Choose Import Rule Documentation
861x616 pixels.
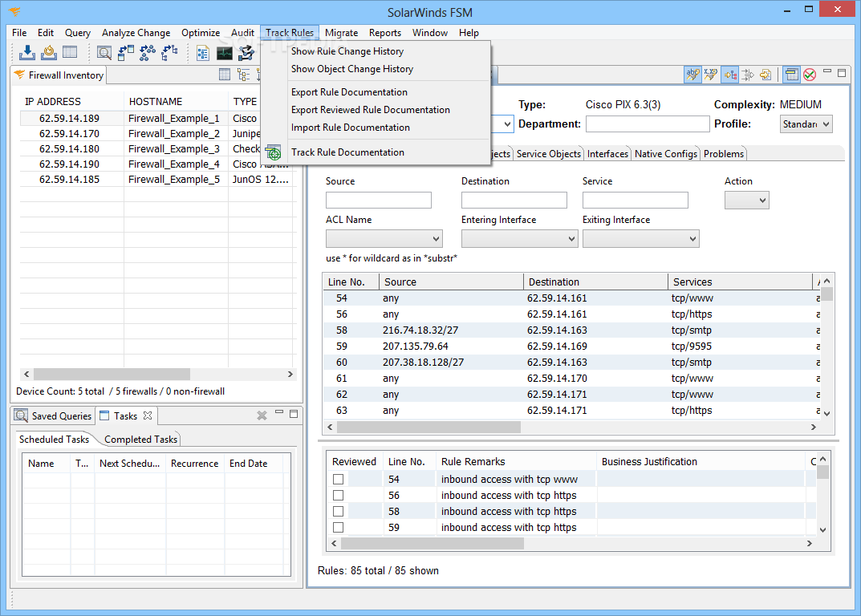point(351,128)
